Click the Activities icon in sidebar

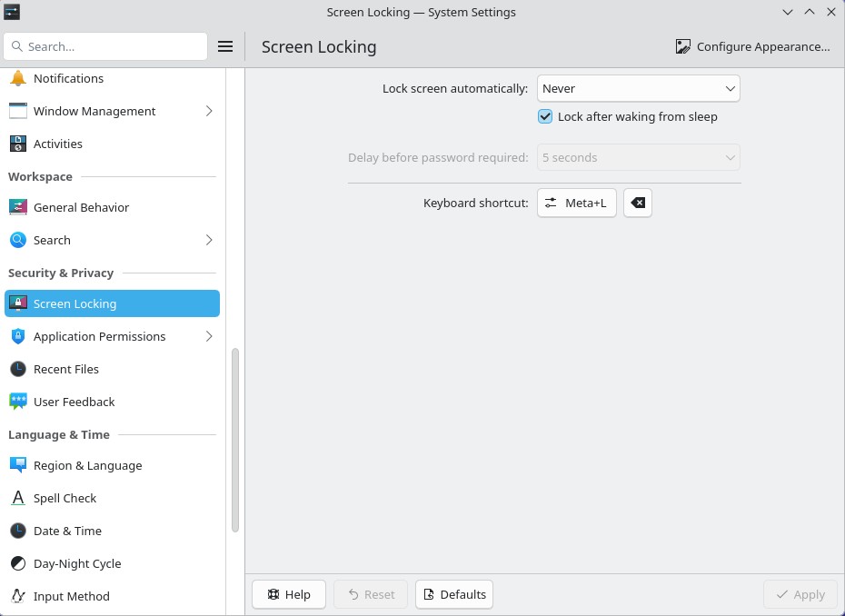tap(17, 144)
